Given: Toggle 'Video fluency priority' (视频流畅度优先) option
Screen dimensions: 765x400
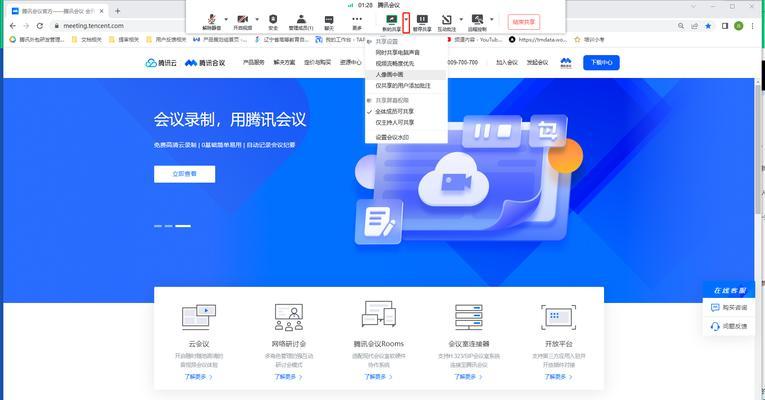Looking at the screenshot, I should pyautogui.click(x=406, y=63).
